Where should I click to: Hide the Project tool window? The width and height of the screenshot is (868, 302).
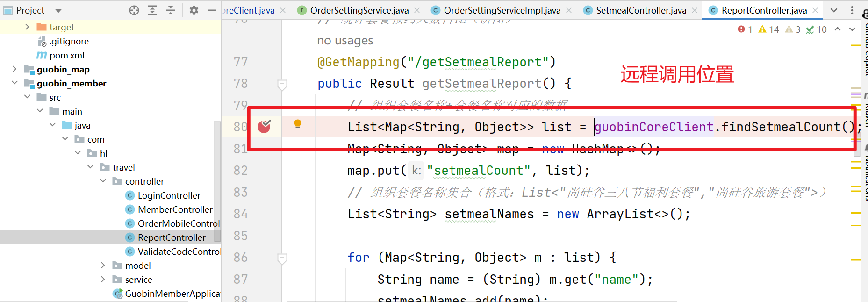click(x=212, y=10)
